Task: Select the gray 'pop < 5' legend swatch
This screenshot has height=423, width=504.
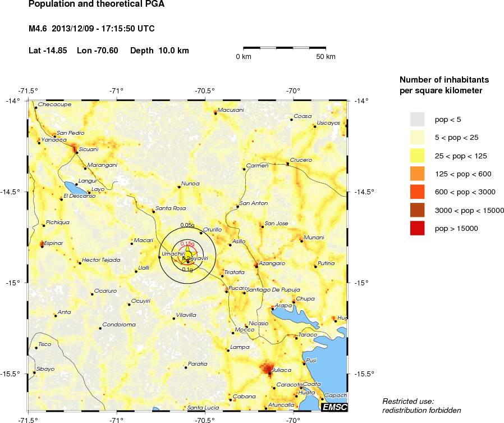Action: tap(417, 119)
